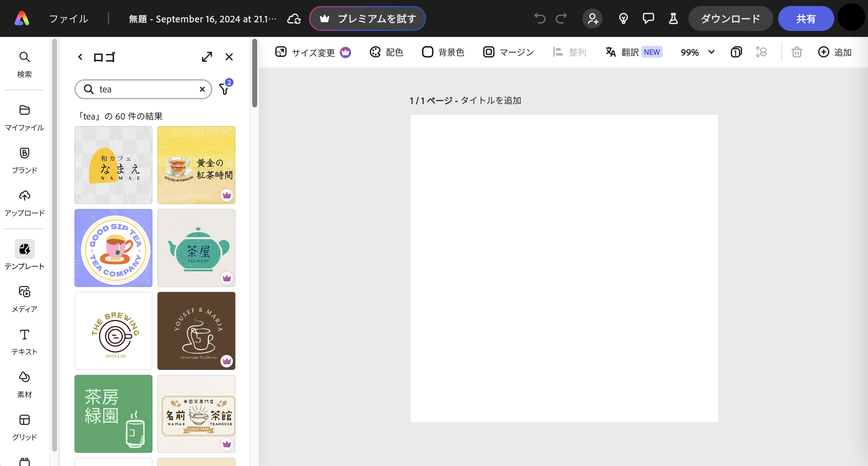Click the undo arrow icon

[x=540, y=18]
